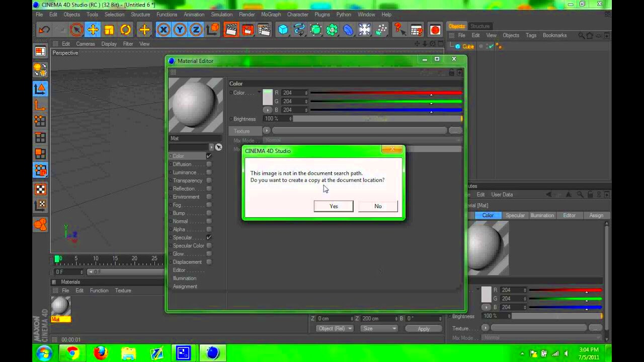
Task: Disable the Specular channel checkbox
Action: pos(209,237)
